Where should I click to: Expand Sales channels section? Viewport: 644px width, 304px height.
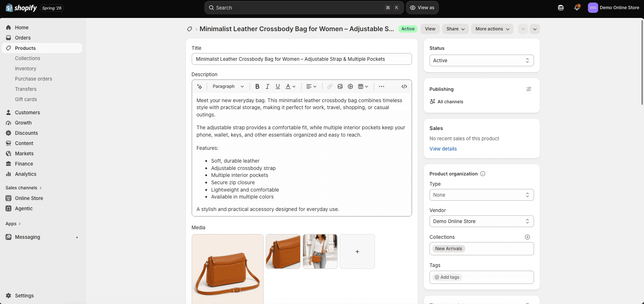coord(24,188)
